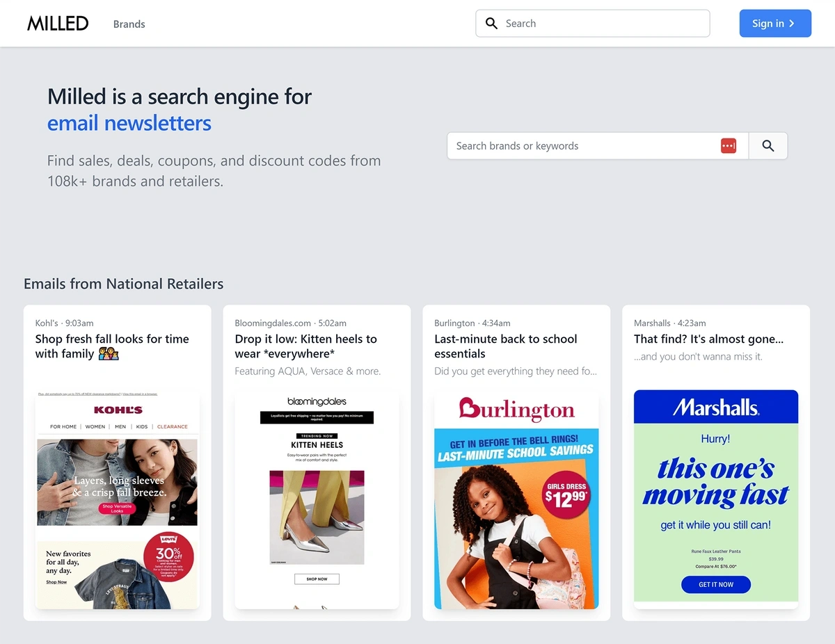Image resolution: width=835 pixels, height=644 pixels.
Task: Click Girls Dress $12.99 badge in Burlington preview
Action: coord(566,494)
